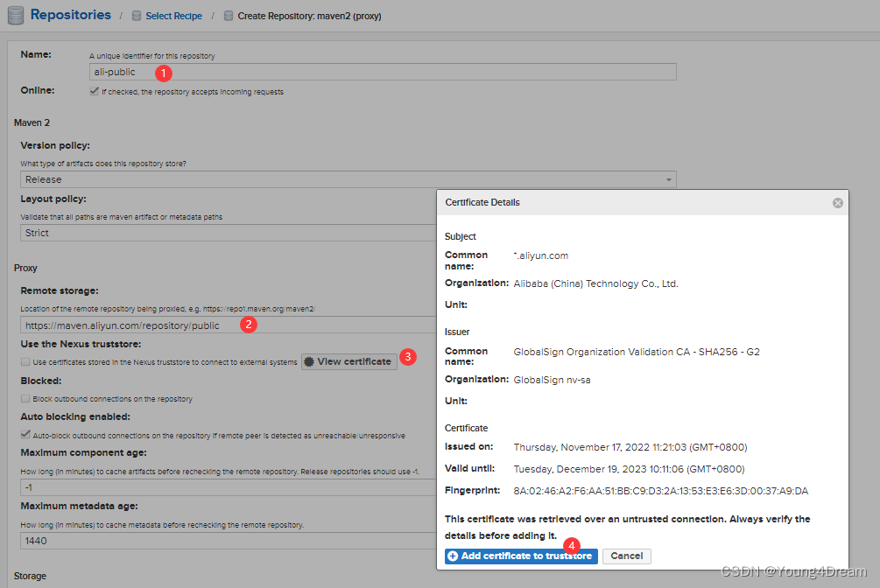Viewport: 880px width, 588px height.
Task: Select the GlobalSign Organization Validation CA text
Action: (637, 352)
